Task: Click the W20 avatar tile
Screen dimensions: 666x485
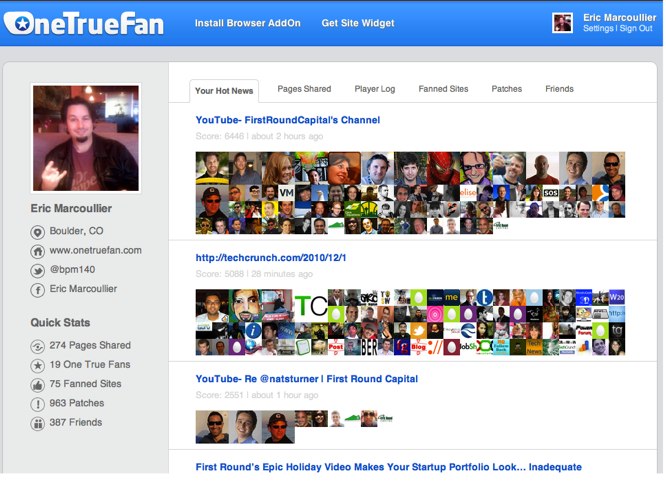Action: pos(617,298)
